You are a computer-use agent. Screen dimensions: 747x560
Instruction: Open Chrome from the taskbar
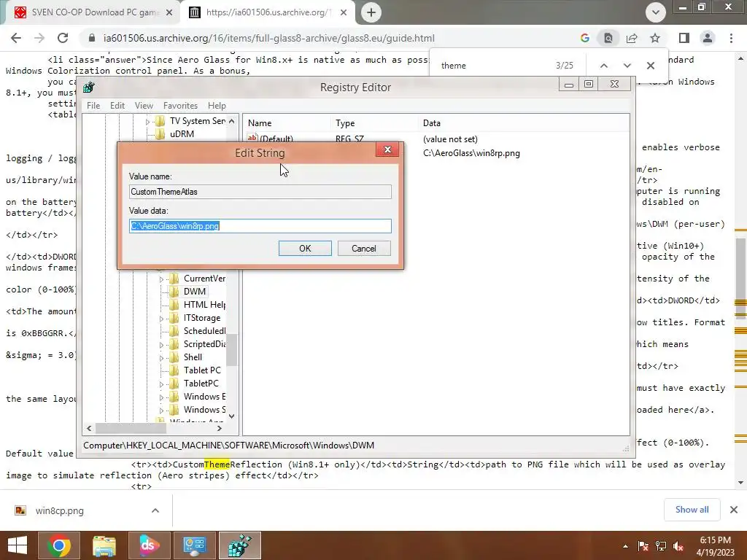pos(58,545)
